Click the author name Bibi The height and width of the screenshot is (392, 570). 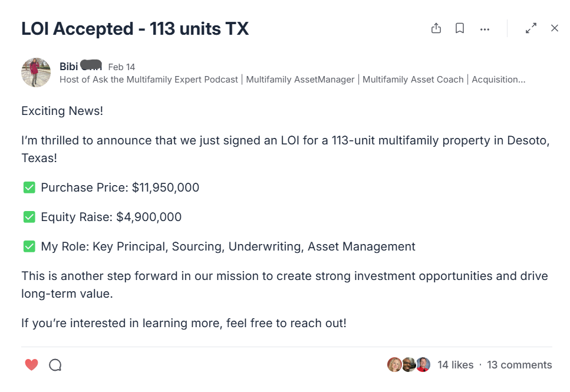[68, 66]
